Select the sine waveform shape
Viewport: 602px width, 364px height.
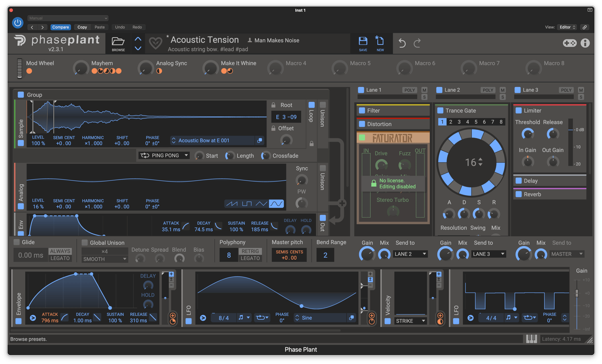point(276,204)
